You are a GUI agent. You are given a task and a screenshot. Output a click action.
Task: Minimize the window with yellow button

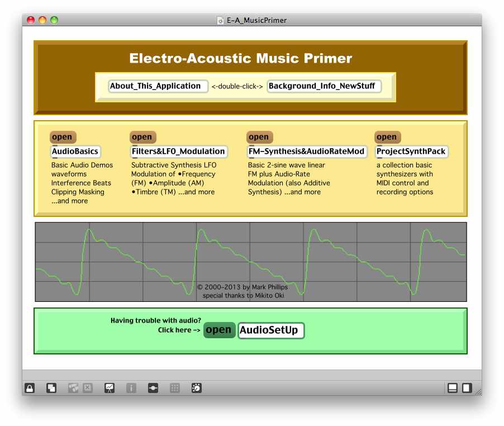(x=42, y=20)
